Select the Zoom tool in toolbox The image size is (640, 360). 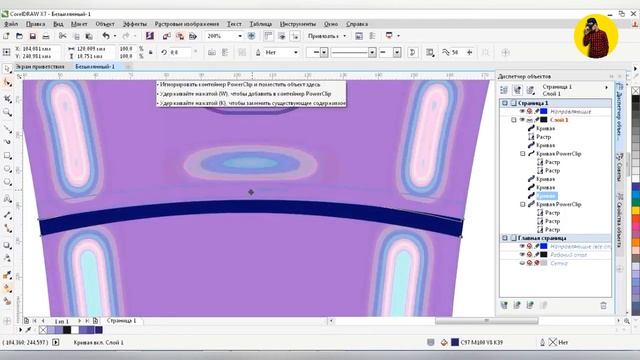point(7,113)
